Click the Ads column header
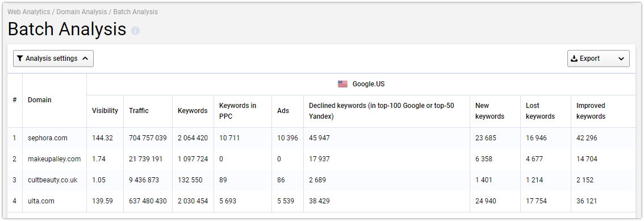644x221 pixels. tap(283, 110)
